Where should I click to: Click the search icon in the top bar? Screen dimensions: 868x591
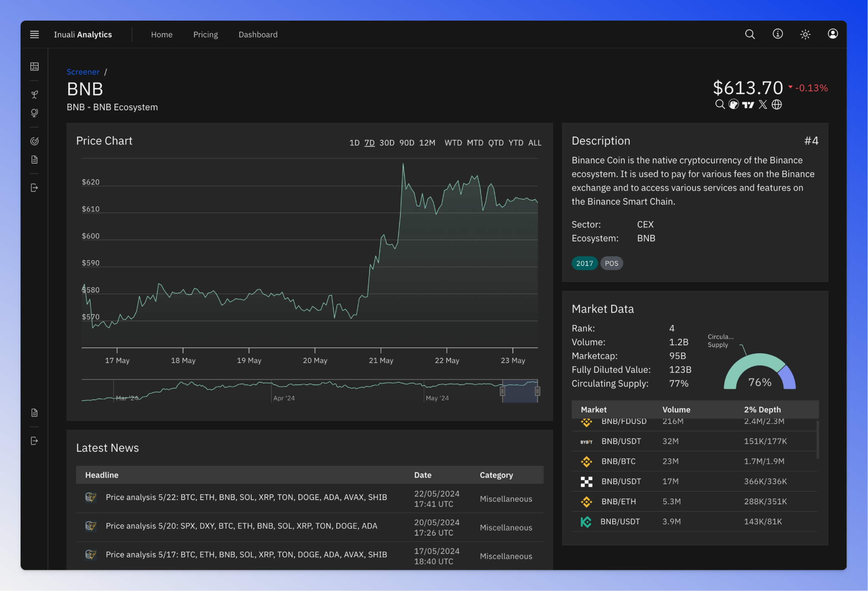click(x=750, y=34)
